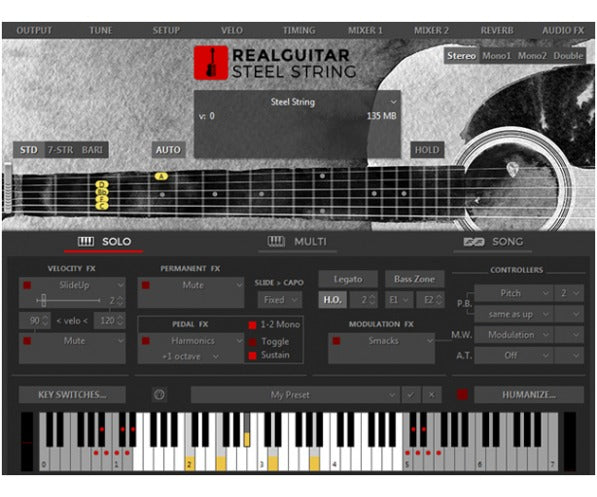Enable the Toggle pedal checkbox

click(252, 342)
